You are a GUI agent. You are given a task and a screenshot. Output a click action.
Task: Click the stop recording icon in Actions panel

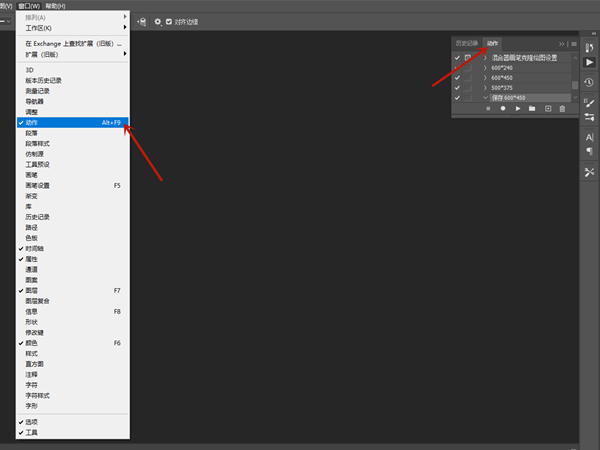point(488,109)
